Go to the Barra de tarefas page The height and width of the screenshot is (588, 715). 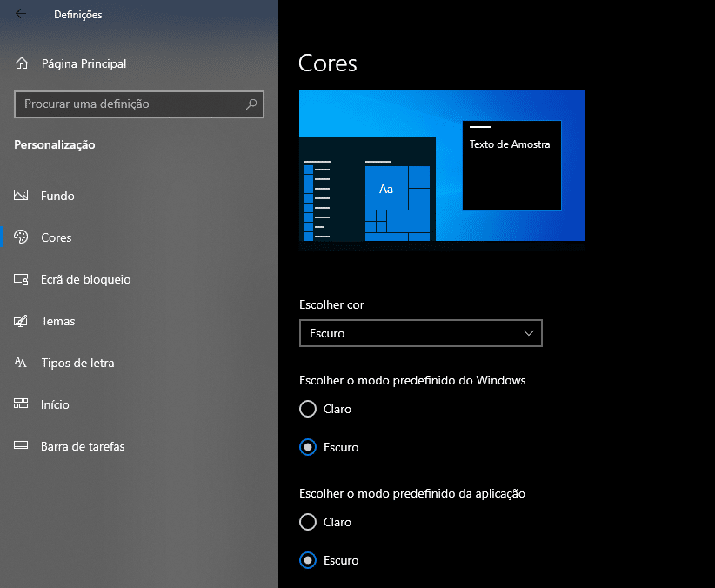(139, 446)
